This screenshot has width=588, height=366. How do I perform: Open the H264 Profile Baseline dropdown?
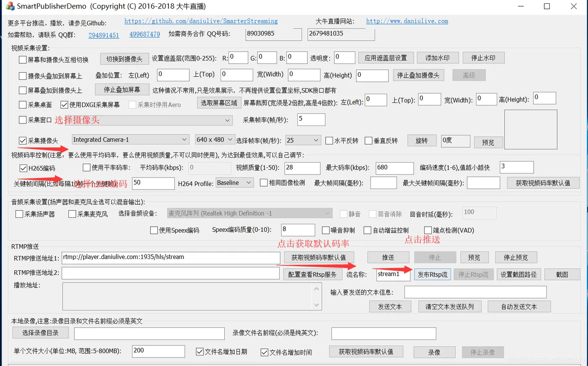tap(234, 183)
